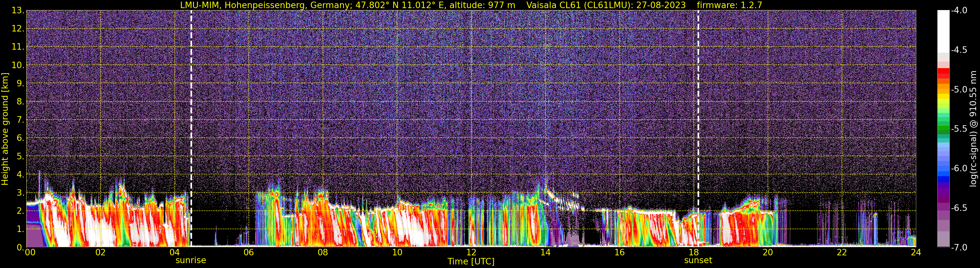The image size is (980, 268).
Task: Click the y-axis tick label '3.'
Action: click(x=20, y=193)
